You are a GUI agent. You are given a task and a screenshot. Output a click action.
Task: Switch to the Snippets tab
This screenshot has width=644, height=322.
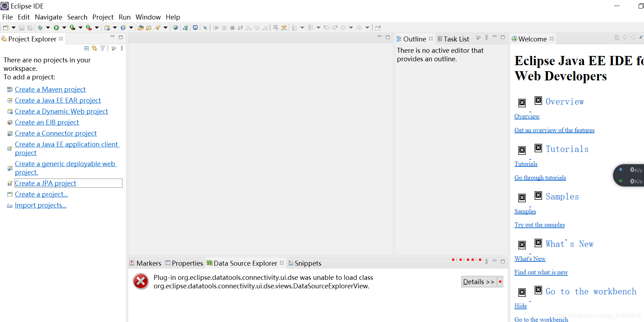[305, 263]
